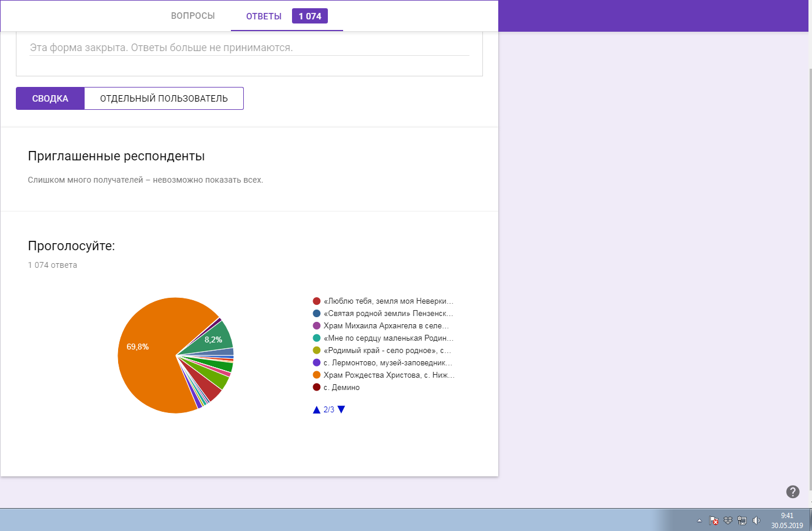This screenshot has height=531, width=812.
Task: Click the dark red с. Демино legend dot
Action: point(317,387)
